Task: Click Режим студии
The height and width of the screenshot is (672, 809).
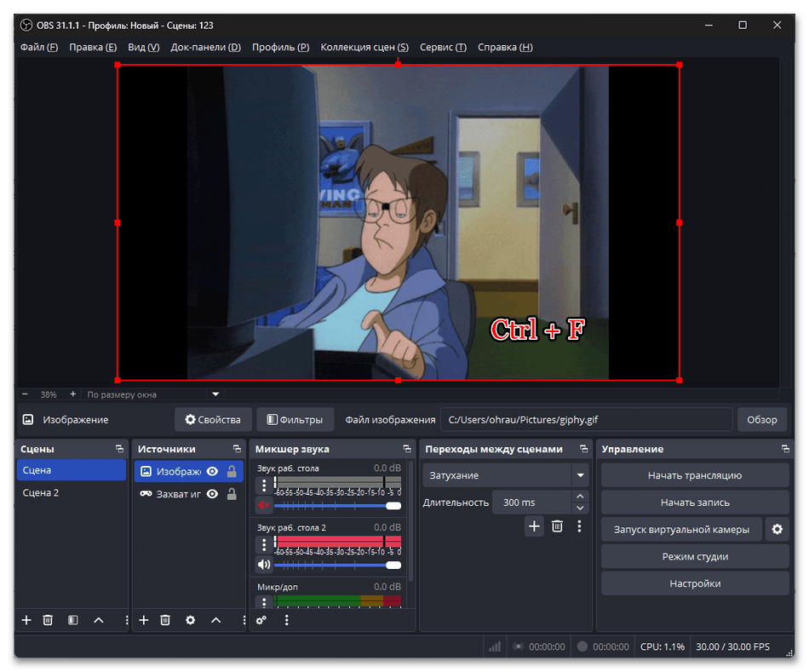Action: pyautogui.click(x=695, y=556)
